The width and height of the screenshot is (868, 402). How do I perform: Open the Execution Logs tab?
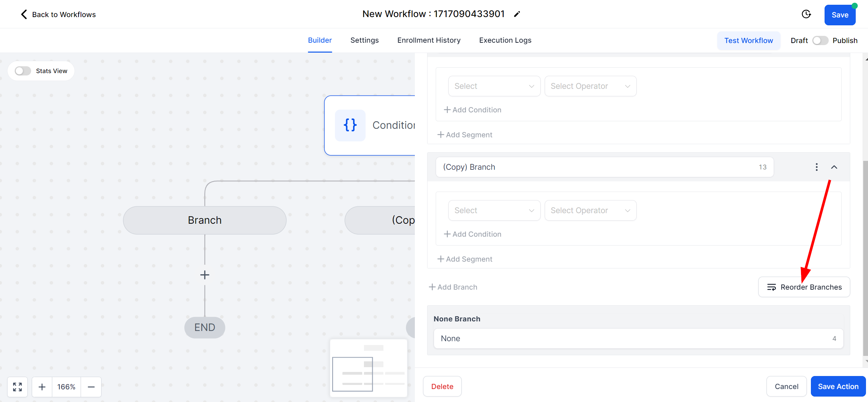(505, 40)
